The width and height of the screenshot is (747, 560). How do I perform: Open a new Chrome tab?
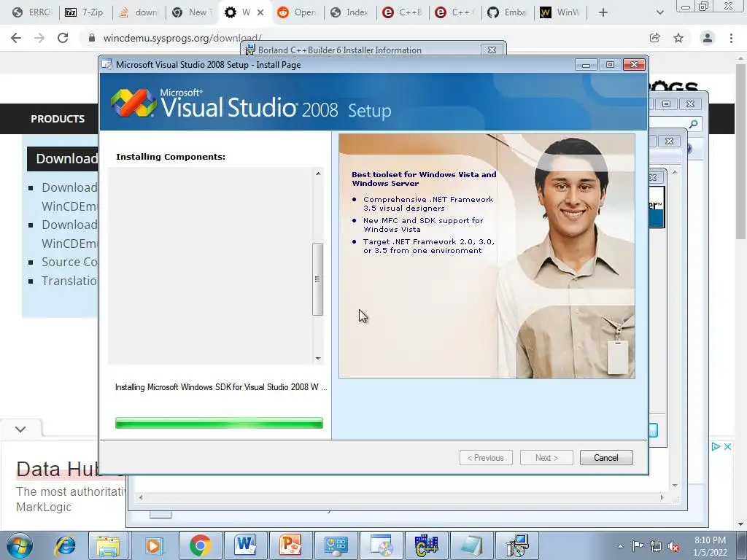pyautogui.click(x=603, y=12)
